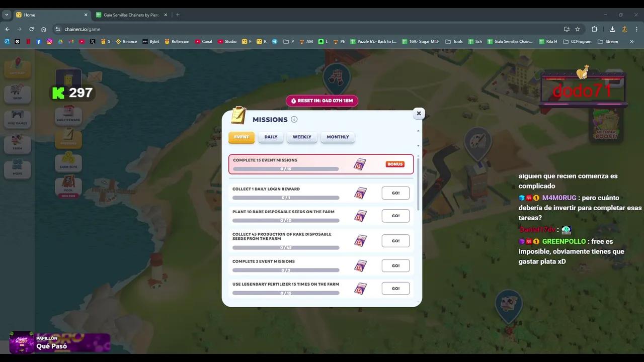Open the Instagram bookmark icon
Viewport: 644px width, 362px height.
[x=49, y=42]
